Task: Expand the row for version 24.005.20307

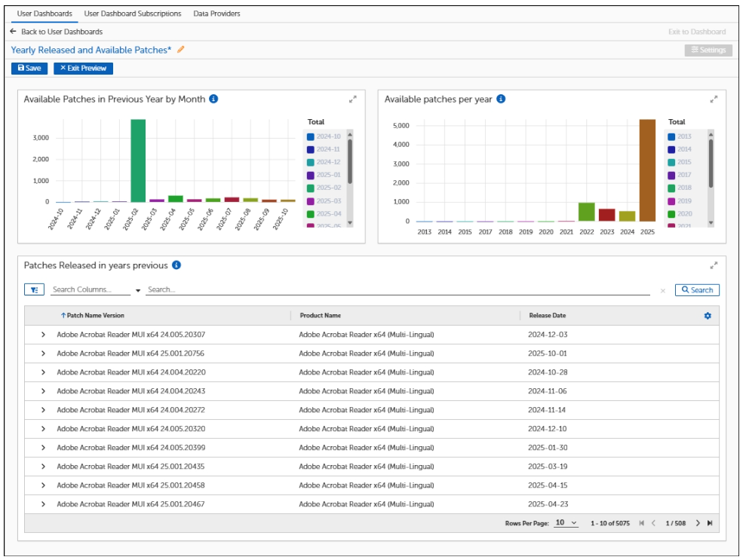Action: click(x=43, y=335)
